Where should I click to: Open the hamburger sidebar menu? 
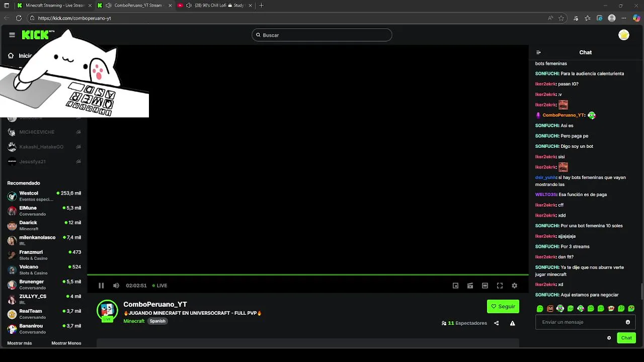pyautogui.click(x=12, y=35)
